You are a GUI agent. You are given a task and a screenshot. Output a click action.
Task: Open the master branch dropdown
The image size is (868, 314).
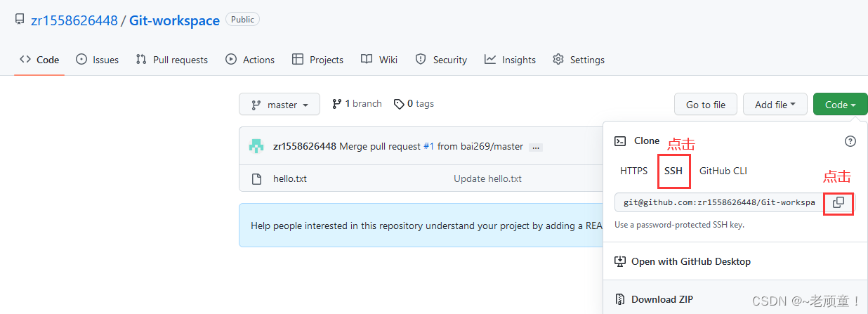280,105
